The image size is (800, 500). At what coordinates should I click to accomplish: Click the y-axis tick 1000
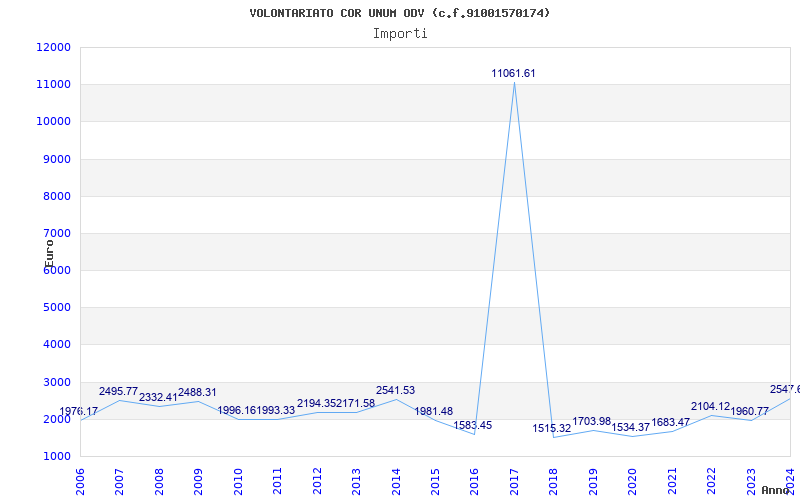coord(56,457)
